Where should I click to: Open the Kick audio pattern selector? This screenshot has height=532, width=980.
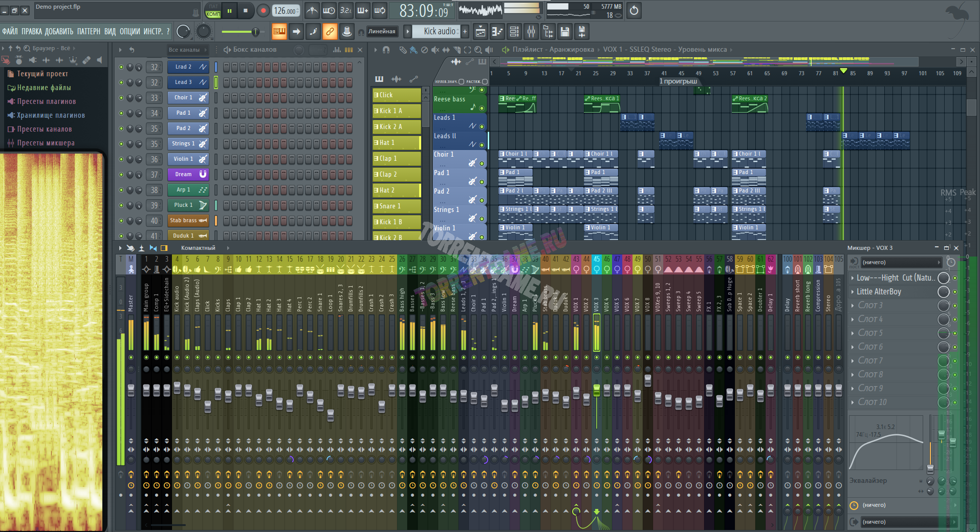(x=439, y=32)
